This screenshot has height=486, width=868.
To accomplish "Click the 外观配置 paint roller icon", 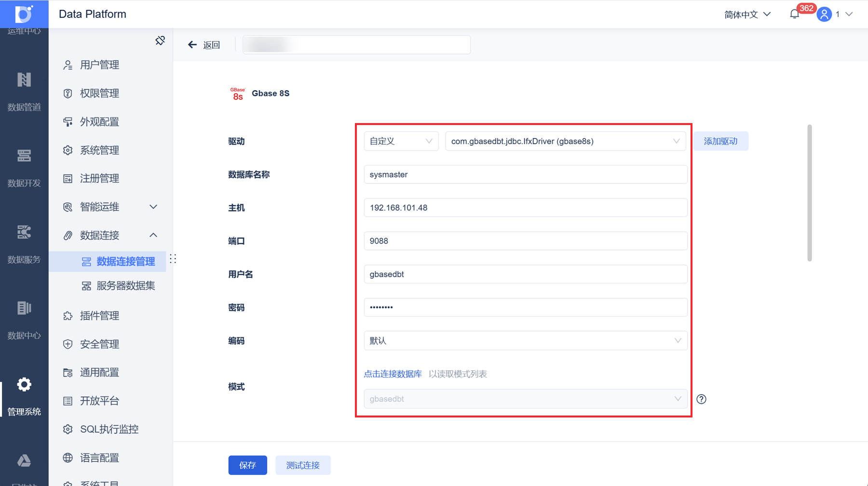I will click(x=68, y=122).
